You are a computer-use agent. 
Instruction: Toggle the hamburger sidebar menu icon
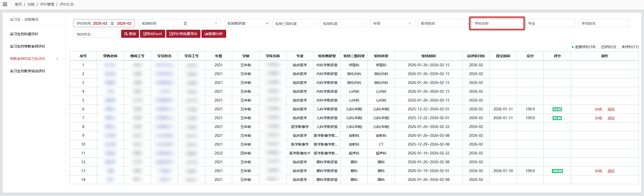(5, 4)
